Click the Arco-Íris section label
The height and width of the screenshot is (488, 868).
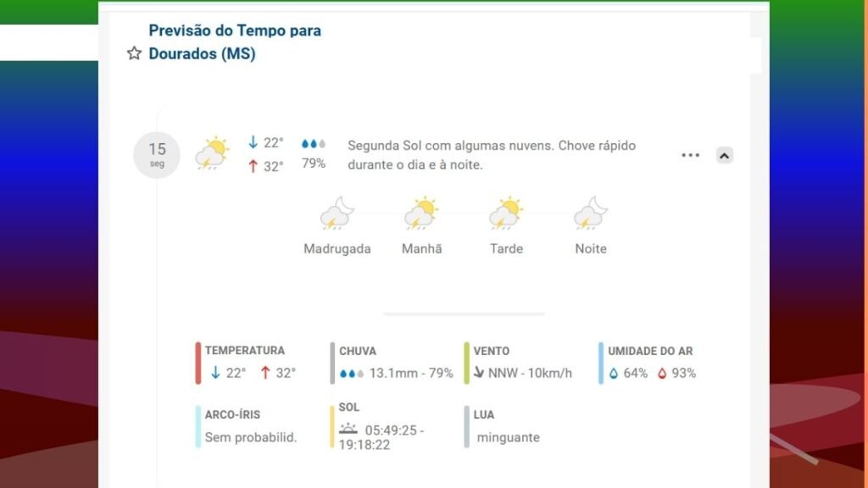point(232,415)
